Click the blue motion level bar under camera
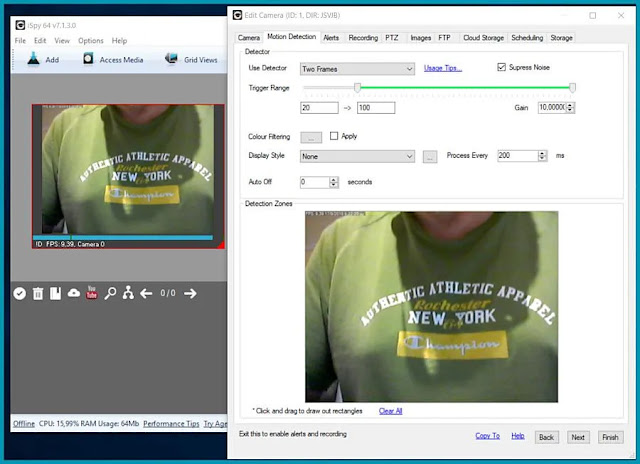The height and width of the screenshot is (464, 640). (x=123, y=238)
